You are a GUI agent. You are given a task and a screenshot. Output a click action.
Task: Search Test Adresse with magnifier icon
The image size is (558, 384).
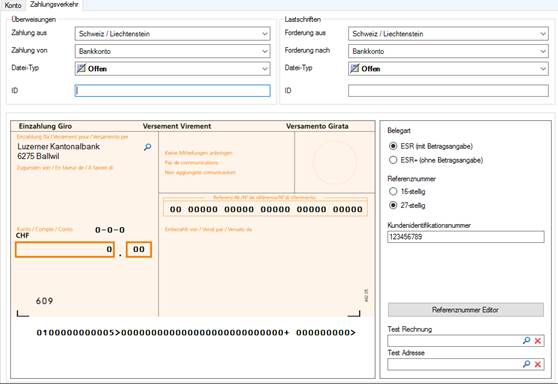[526, 364]
